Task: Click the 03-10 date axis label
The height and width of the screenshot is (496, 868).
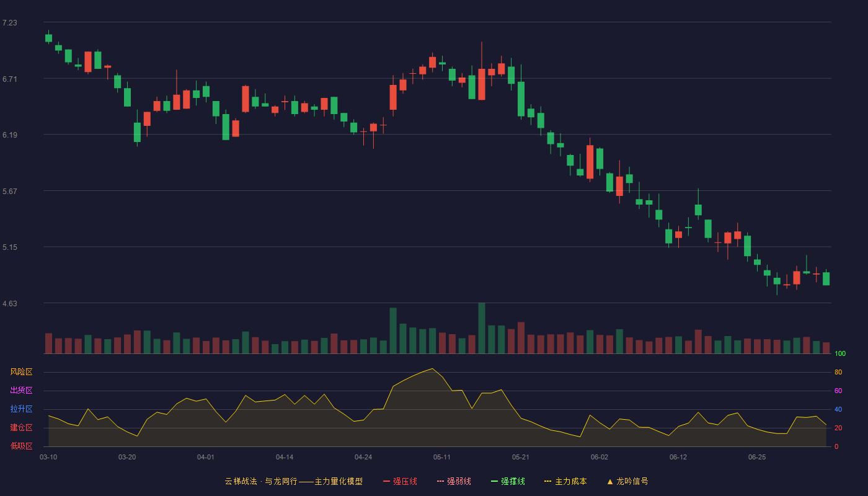Action: coord(48,457)
